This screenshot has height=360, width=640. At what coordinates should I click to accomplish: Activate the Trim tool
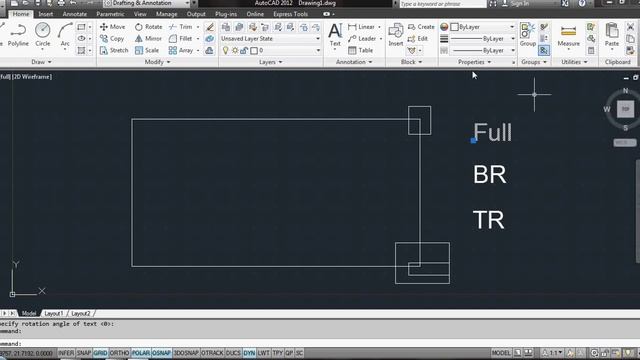[x=180, y=27]
